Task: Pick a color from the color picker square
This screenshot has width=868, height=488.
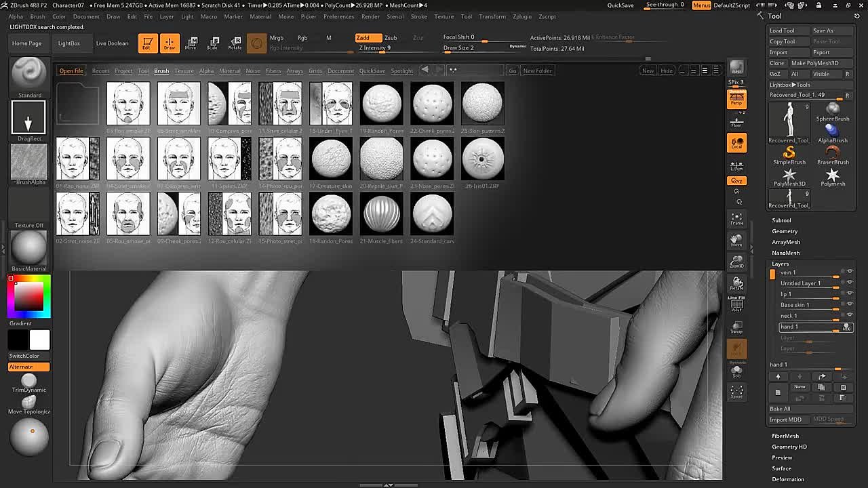Action: pyautogui.click(x=29, y=296)
